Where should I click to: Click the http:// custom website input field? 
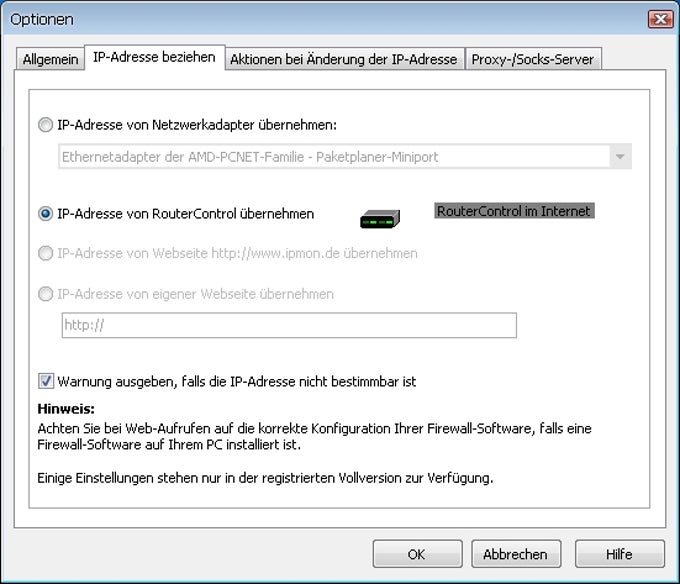click(289, 325)
